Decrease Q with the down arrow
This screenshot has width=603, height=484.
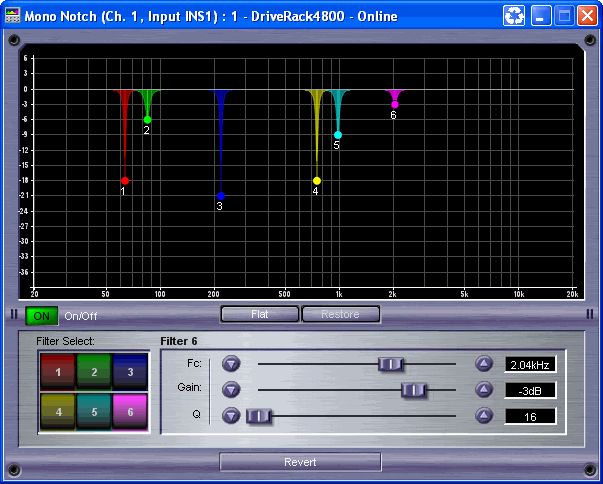pyautogui.click(x=231, y=416)
